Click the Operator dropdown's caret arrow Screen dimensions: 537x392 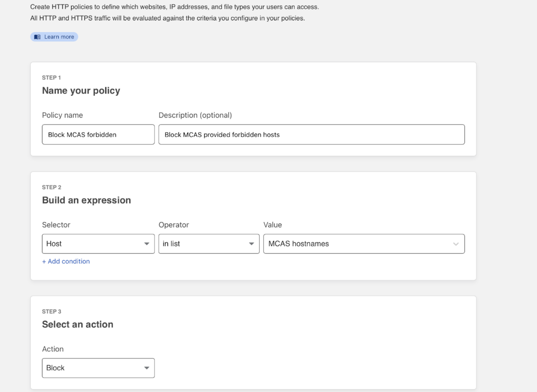click(251, 244)
